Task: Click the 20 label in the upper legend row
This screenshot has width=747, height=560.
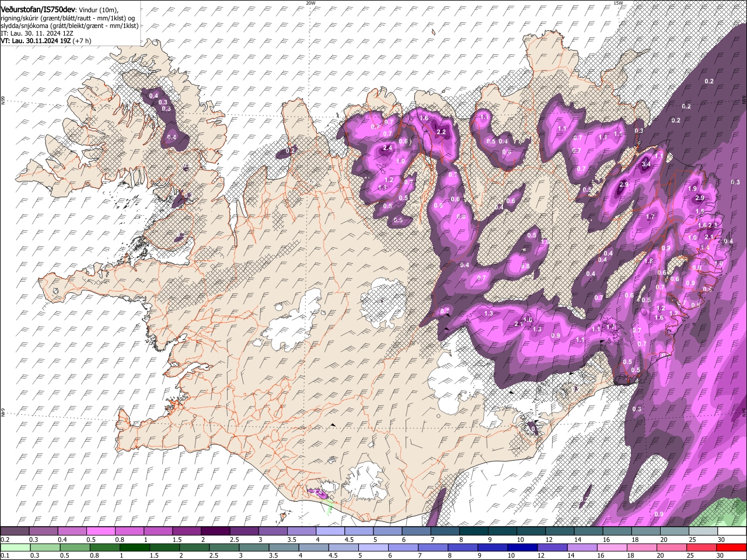Action: 664,540
